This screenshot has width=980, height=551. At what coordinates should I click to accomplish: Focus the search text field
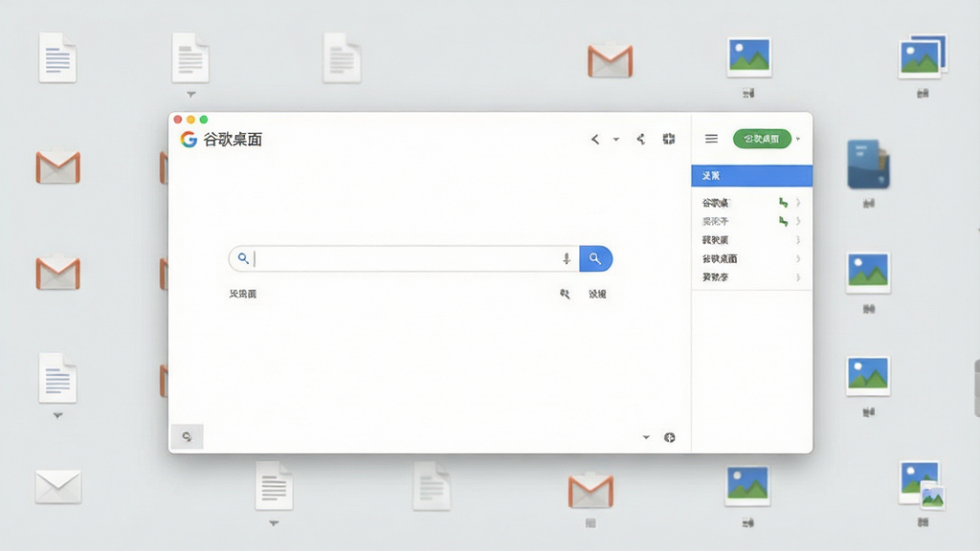pyautogui.click(x=405, y=258)
